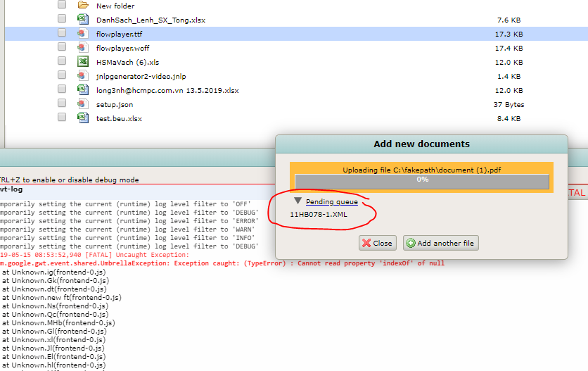Select the checkbox next to New folder
This screenshot has width=588, height=371.
click(x=62, y=6)
